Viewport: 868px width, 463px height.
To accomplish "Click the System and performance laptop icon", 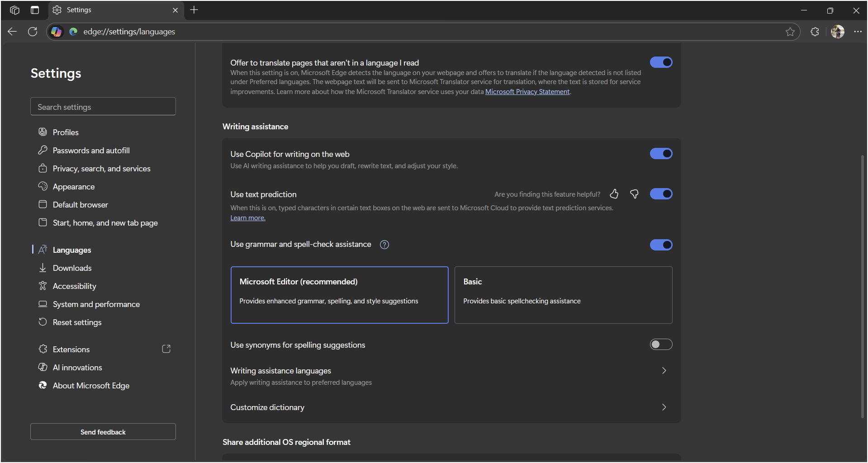I will (x=43, y=303).
